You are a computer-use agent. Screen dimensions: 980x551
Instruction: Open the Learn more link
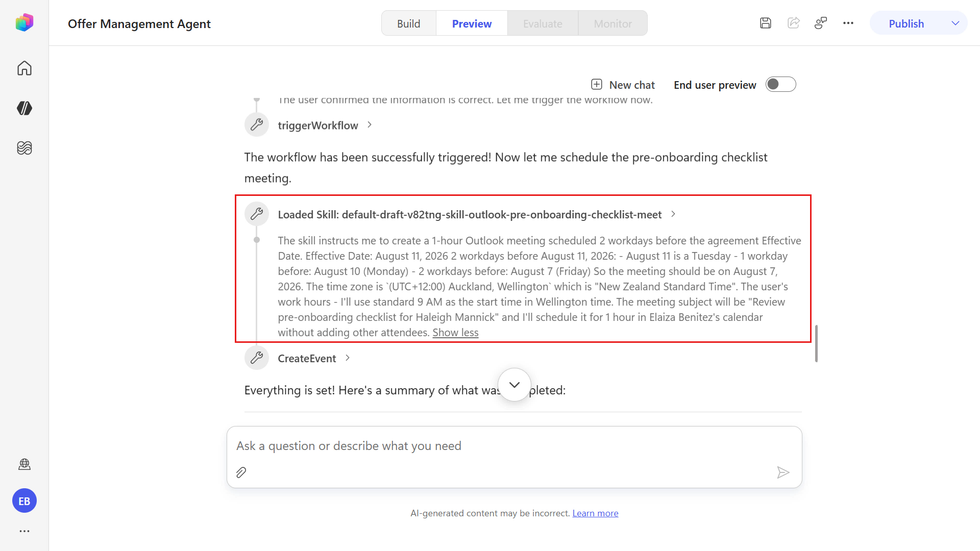[595, 513]
